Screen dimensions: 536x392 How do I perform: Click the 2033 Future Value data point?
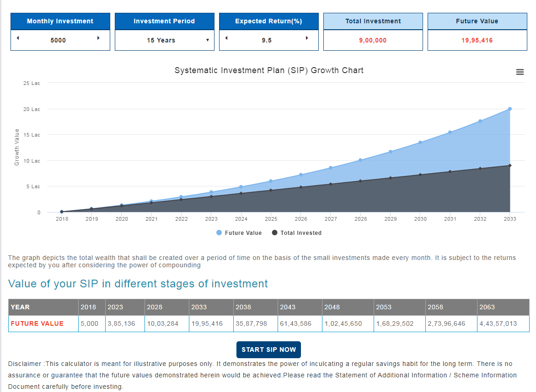click(509, 109)
